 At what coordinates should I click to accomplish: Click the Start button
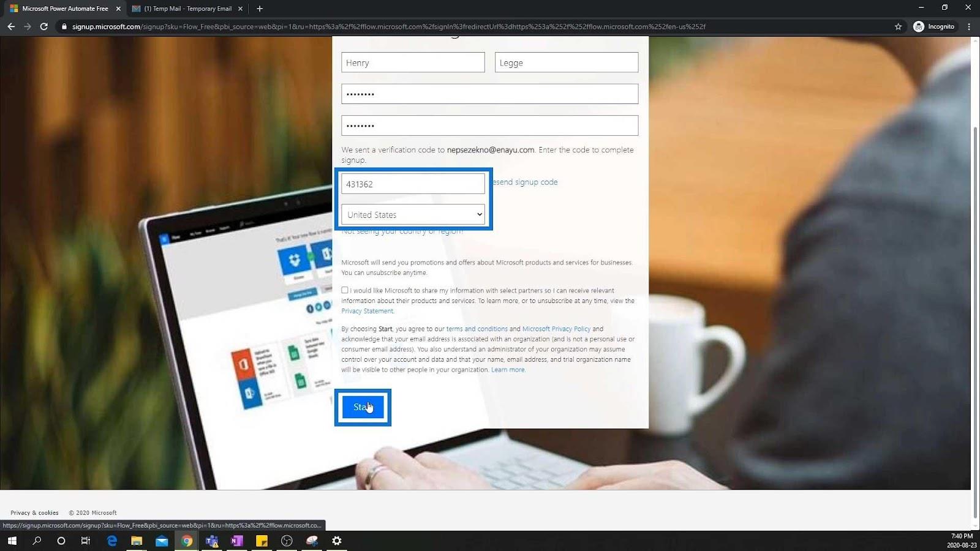click(x=363, y=407)
